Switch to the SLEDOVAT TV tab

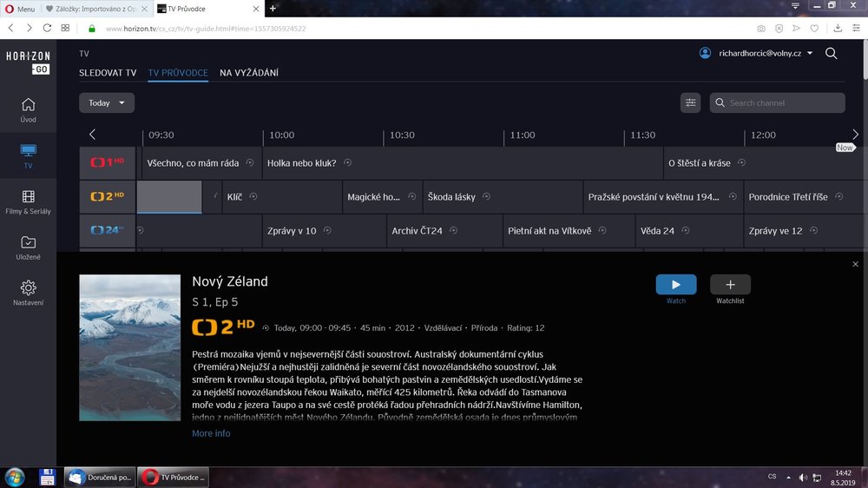108,73
